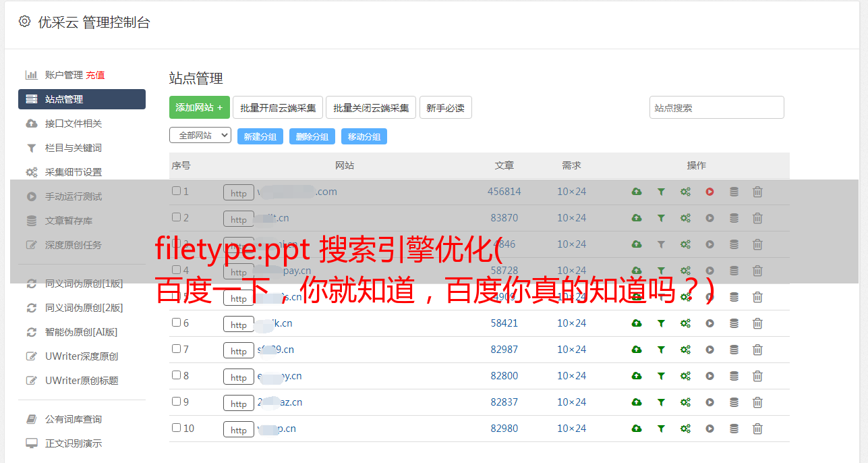Viewport: 868px width, 463px height.
Task: Click the 新建分组 button
Action: pyautogui.click(x=260, y=136)
